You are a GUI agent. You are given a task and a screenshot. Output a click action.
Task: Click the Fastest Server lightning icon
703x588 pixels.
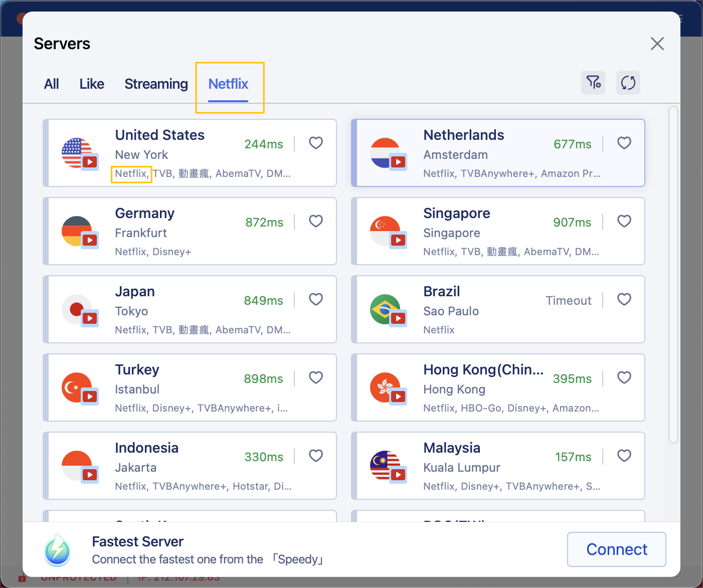pos(58,550)
